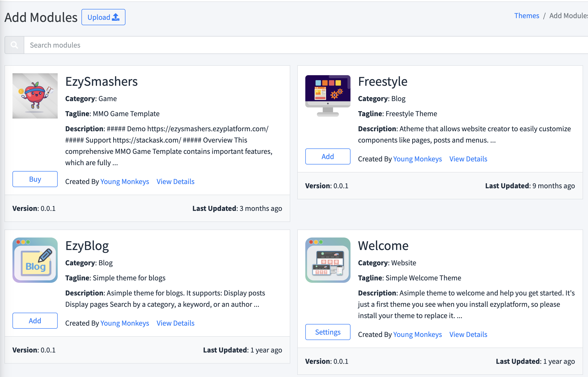View Details of EzyBlog

click(x=175, y=323)
